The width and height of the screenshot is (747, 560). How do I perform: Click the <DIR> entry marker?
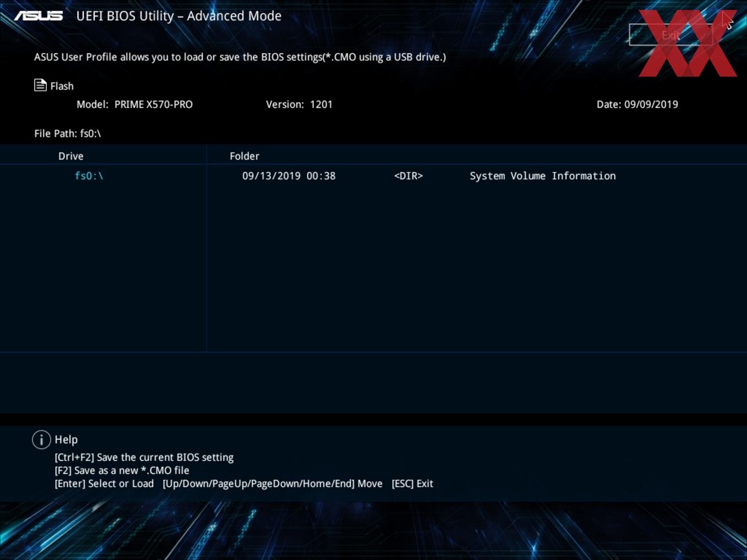(409, 176)
